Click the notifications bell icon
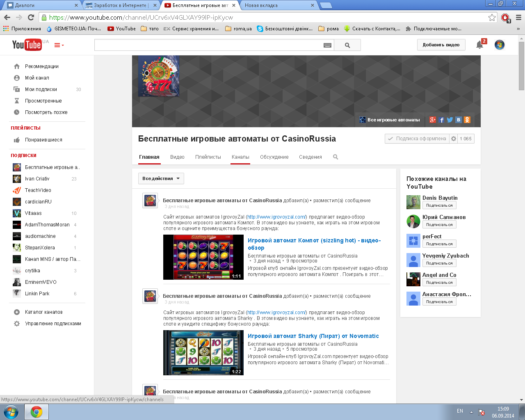This screenshot has height=420, width=525. coord(479,45)
